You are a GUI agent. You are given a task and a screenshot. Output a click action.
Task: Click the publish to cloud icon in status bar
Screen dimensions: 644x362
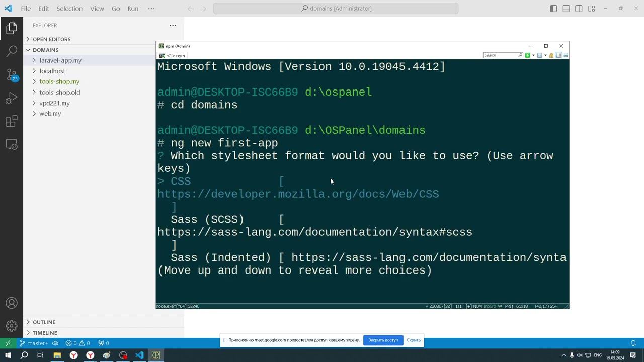(x=55, y=343)
